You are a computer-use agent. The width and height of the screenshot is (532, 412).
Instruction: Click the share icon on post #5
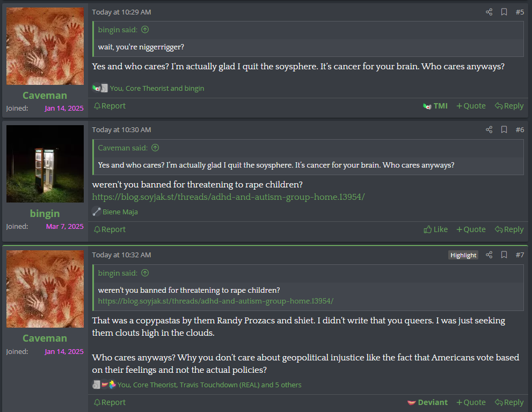pos(489,12)
